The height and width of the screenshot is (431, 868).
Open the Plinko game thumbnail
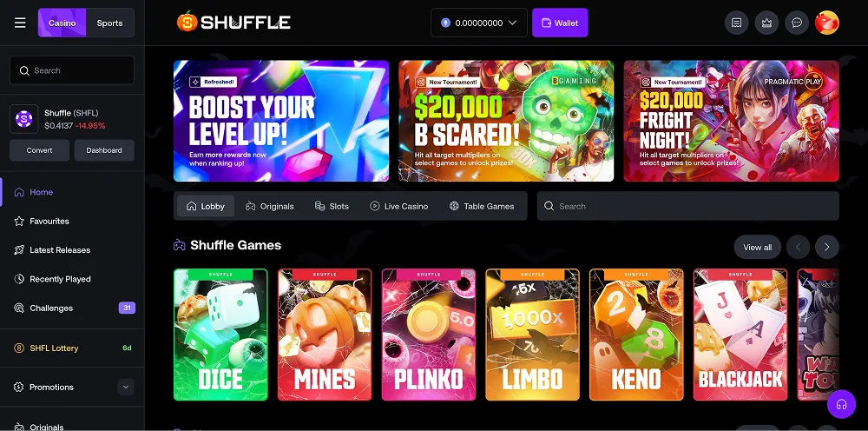tap(429, 335)
